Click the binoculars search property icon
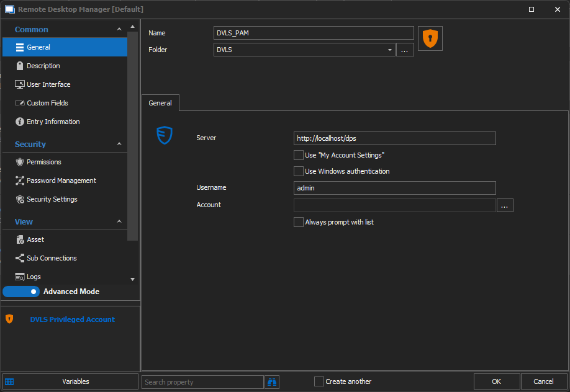The height and width of the screenshot is (392, 570). click(x=272, y=381)
